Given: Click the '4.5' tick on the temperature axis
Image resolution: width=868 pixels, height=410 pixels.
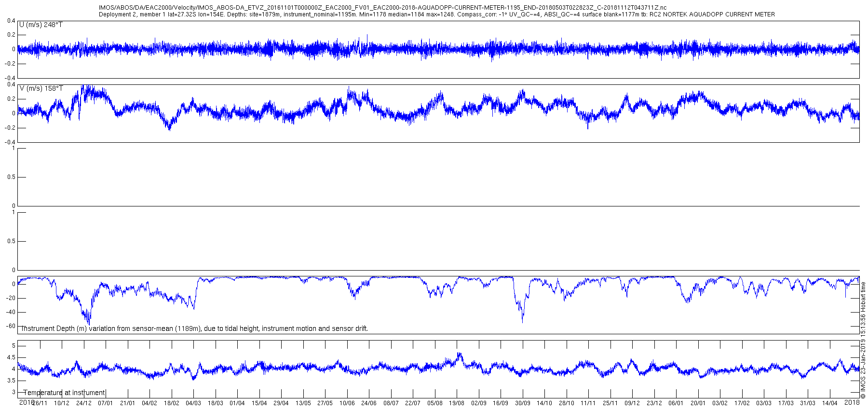Looking at the screenshot, I should pos(11,357).
